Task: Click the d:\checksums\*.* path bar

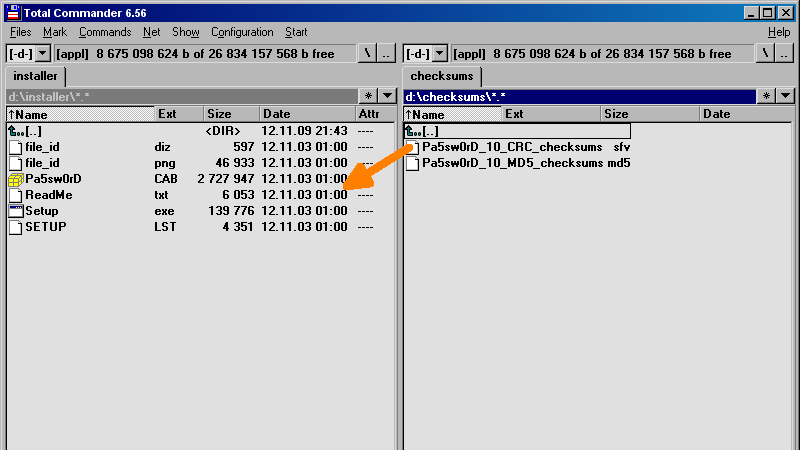Action: pyautogui.click(x=580, y=96)
